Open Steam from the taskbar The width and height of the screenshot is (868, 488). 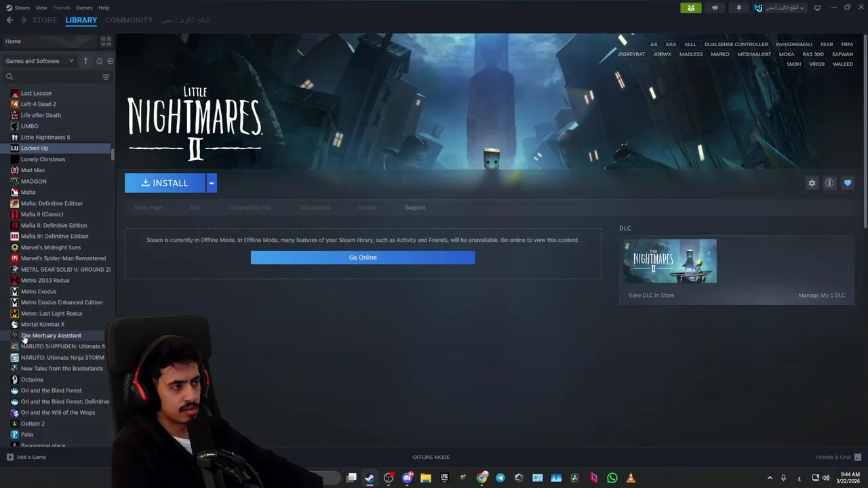click(x=370, y=478)
